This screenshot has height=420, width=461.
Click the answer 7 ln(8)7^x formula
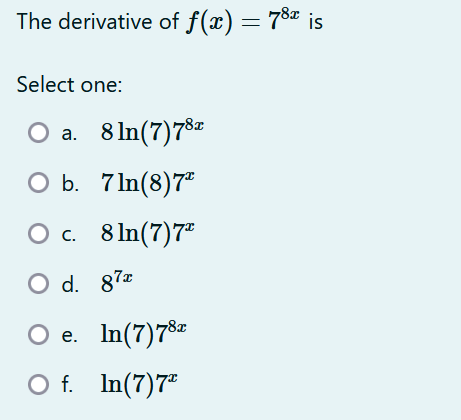[x=148, y=183]
